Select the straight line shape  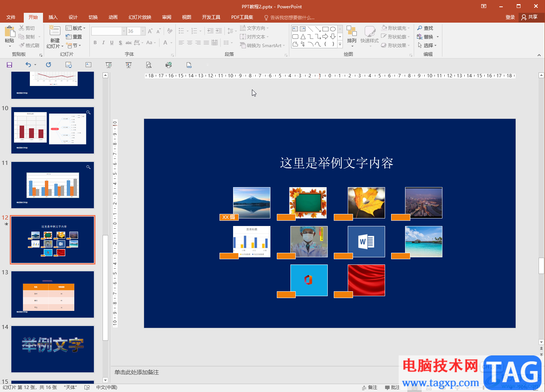coord(310,29)
